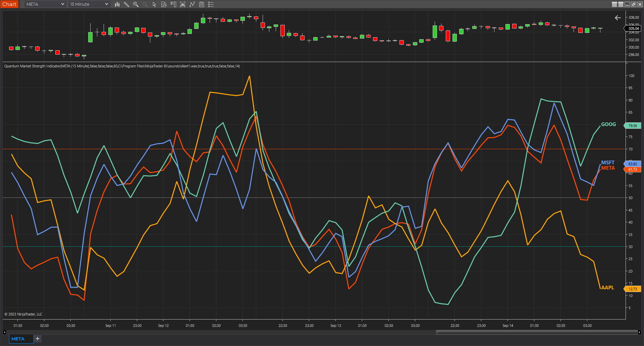Click the 100 indicator axis label
The width and height of the screenshot is (644, 346).
point(632,76)
